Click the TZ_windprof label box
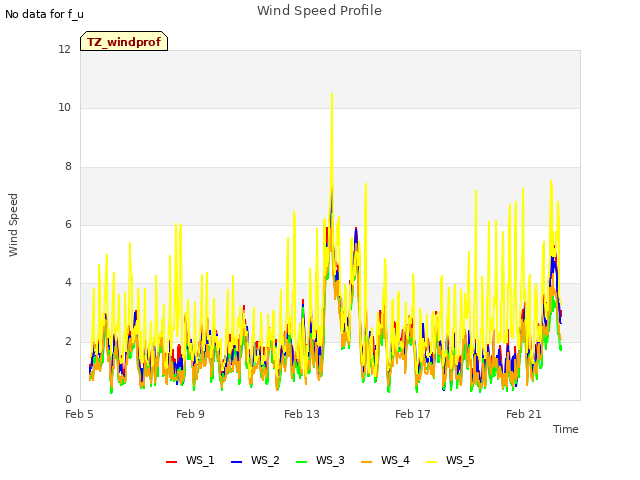 pyautogui.click(x=124, y=41)
